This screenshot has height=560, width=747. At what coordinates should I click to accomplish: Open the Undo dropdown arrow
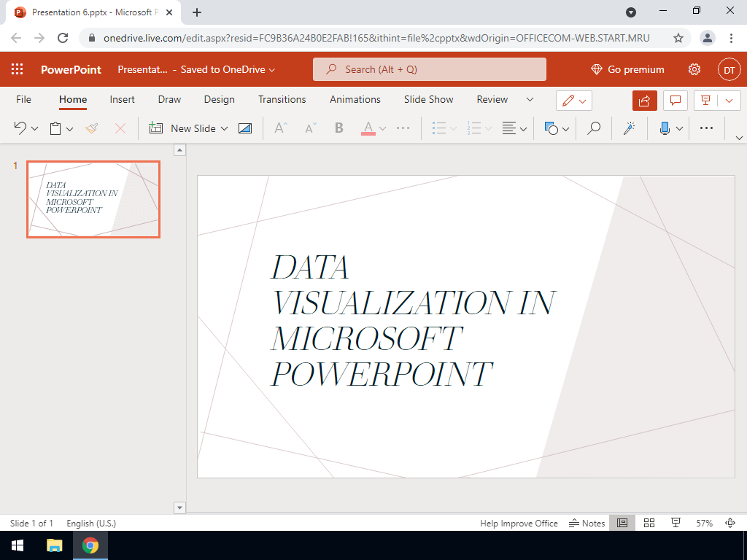pos(35,129)
